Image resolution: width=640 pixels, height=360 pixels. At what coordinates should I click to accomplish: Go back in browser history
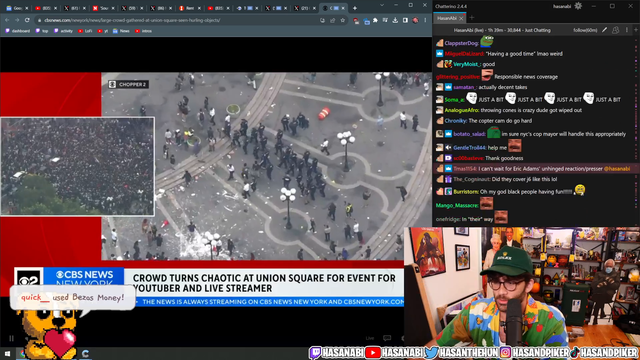7,20
